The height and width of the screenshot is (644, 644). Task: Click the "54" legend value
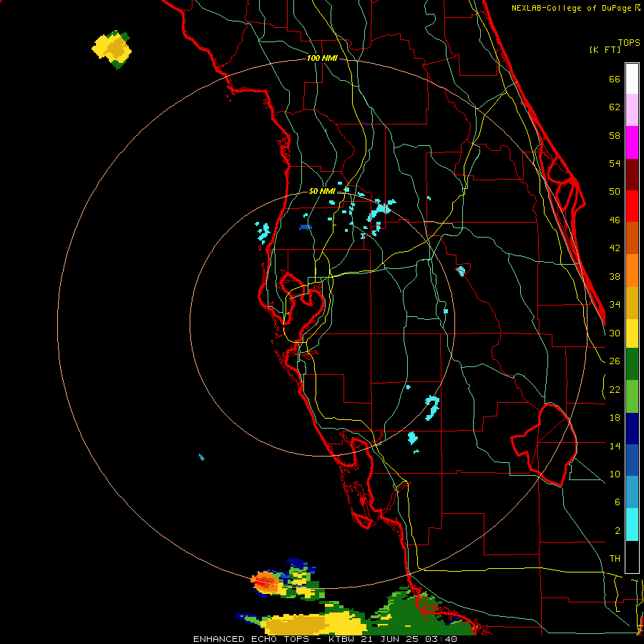point(615,163)
